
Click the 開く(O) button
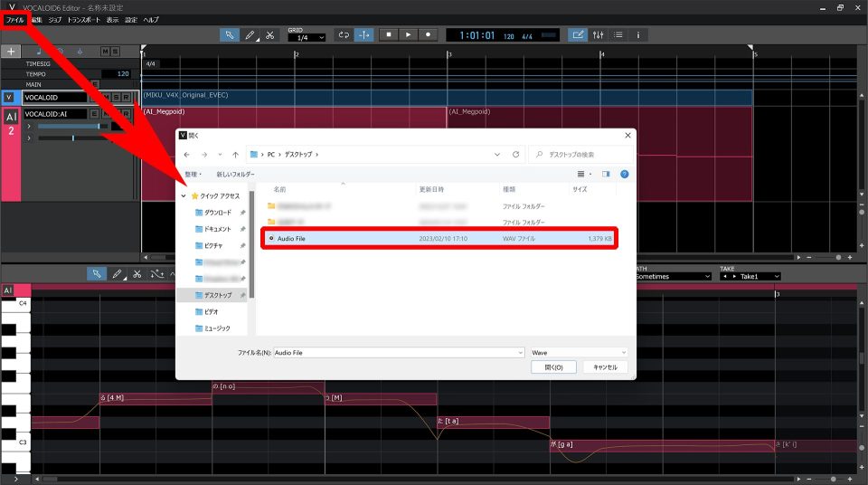coord(554,367)
